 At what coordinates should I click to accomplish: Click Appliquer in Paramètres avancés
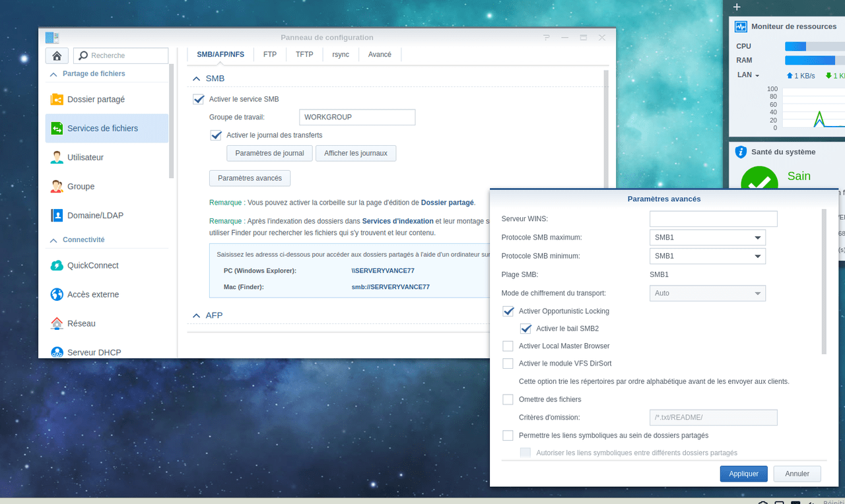click(743, 474)
